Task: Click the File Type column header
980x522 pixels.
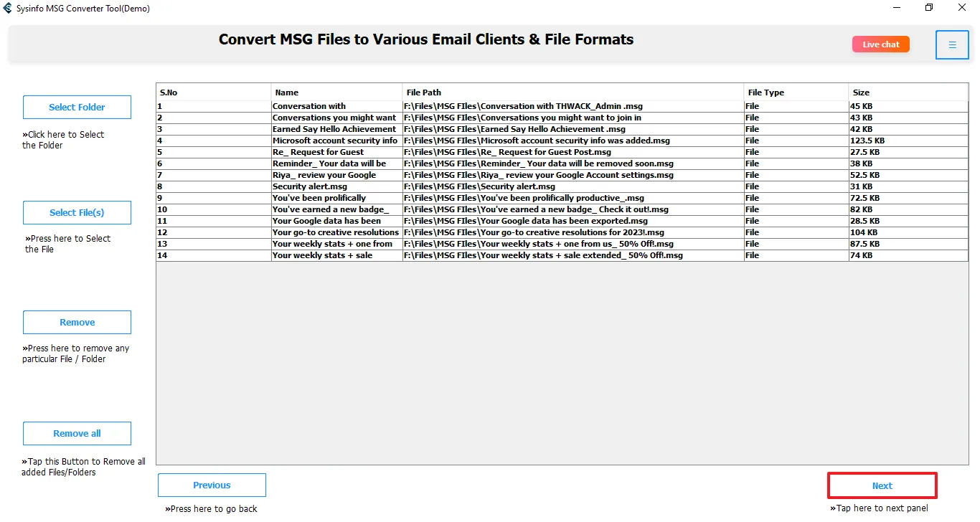Action: click(x=795, y=92)
